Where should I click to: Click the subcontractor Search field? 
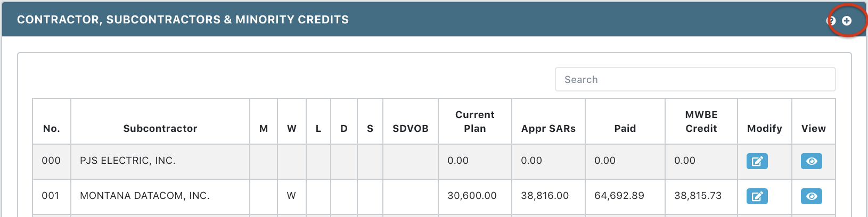tap(695, 79)
